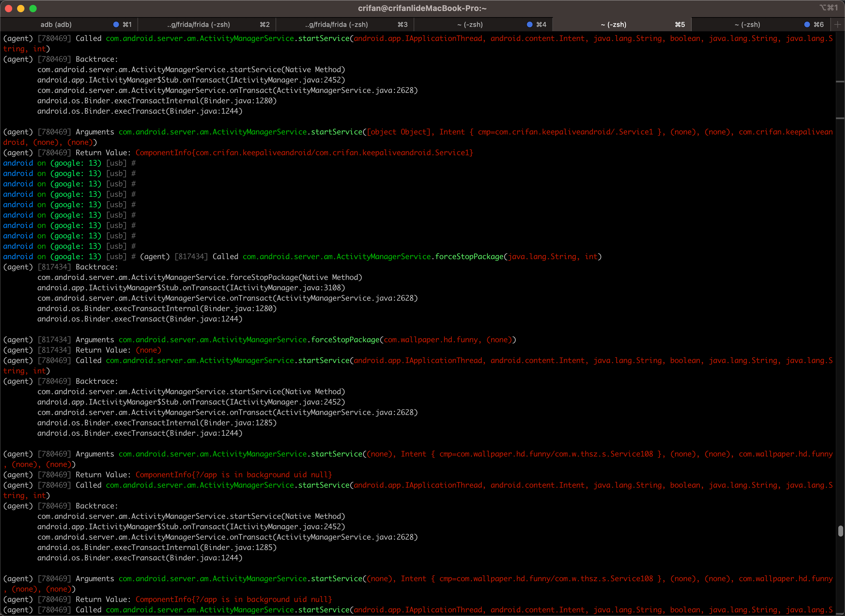Zoom window with green button

click(33, 8)
